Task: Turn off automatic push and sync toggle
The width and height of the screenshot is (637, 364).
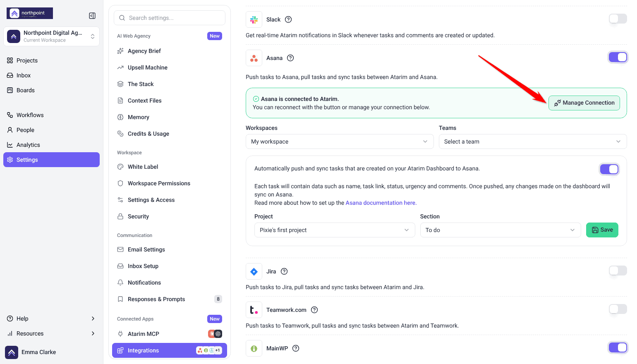Action: pyautogui.click(x=609, y=169)
